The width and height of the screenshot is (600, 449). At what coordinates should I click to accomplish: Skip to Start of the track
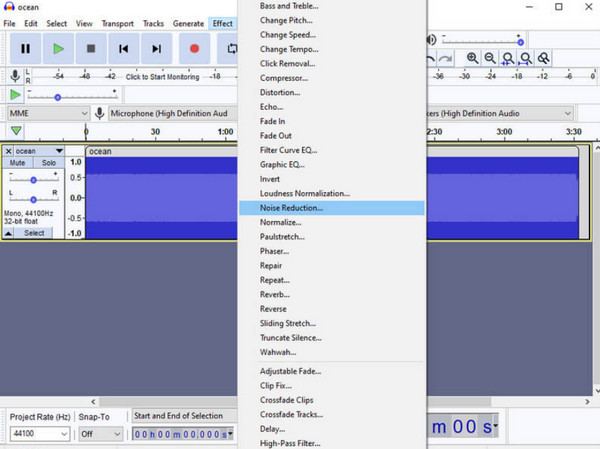pyautogui.click(x=124, y=48)
